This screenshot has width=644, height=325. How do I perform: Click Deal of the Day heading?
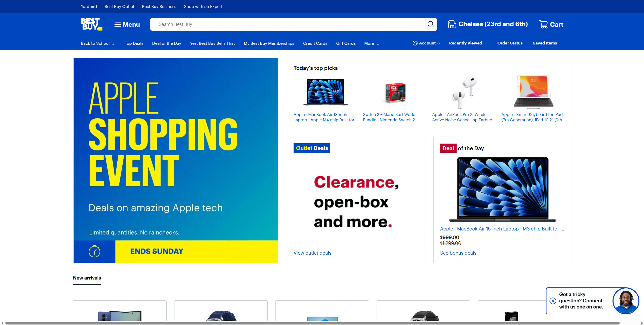click(462, 148)
